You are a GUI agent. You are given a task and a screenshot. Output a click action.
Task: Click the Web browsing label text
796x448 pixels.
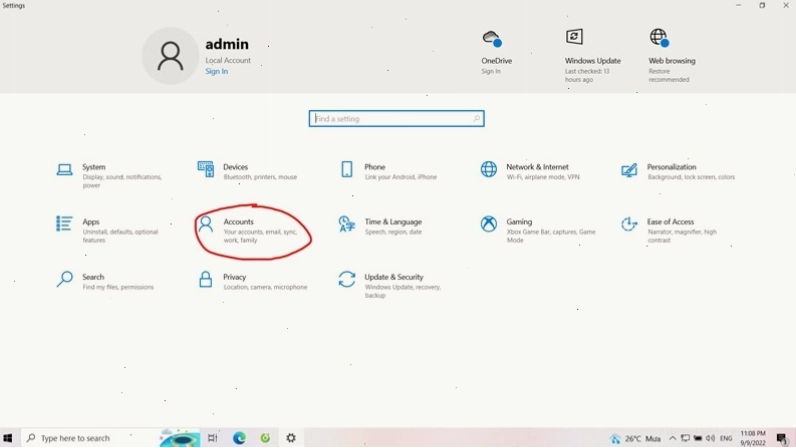(x=672, y=61)
